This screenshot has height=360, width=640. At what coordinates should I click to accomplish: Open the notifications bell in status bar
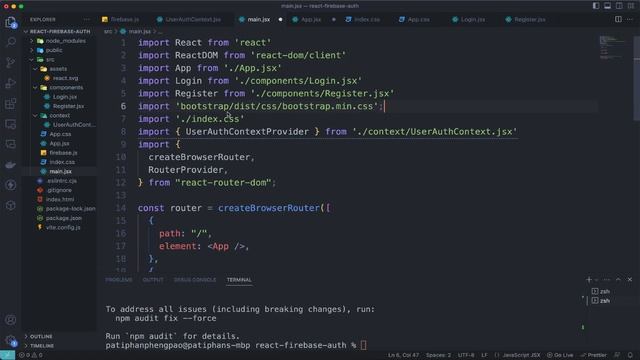[x=630, y=355]
